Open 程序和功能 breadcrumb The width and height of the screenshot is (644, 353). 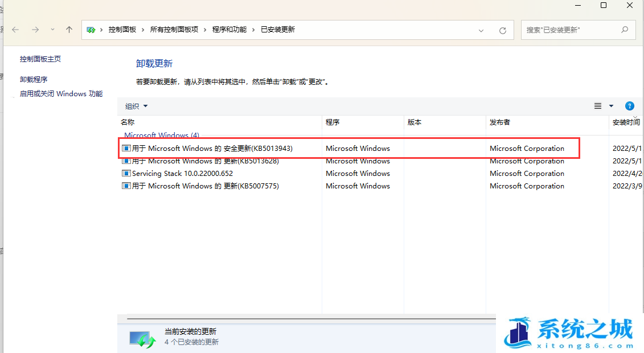229,30
